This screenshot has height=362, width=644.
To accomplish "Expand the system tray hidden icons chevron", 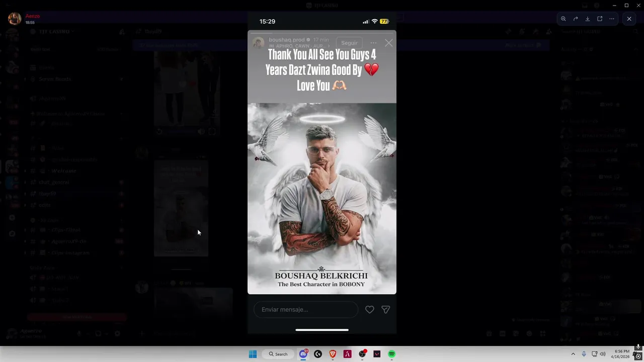I will (x=573, y=354).
